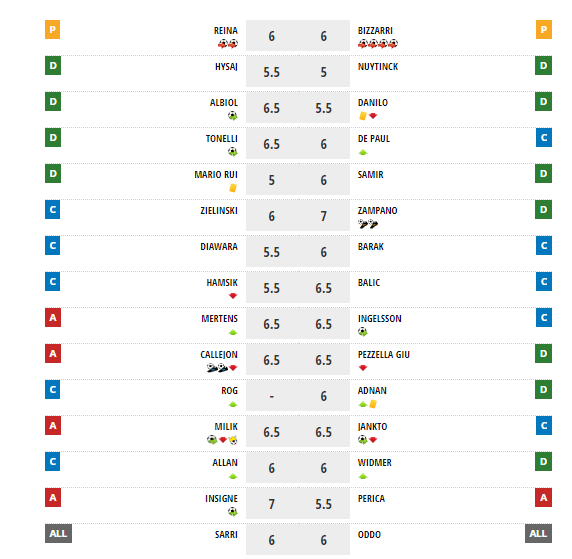Viewport: 572px width, 559px height.
Task: Click Hamsik's red substitution-out arrow
Action: click(x=233, y=296)
